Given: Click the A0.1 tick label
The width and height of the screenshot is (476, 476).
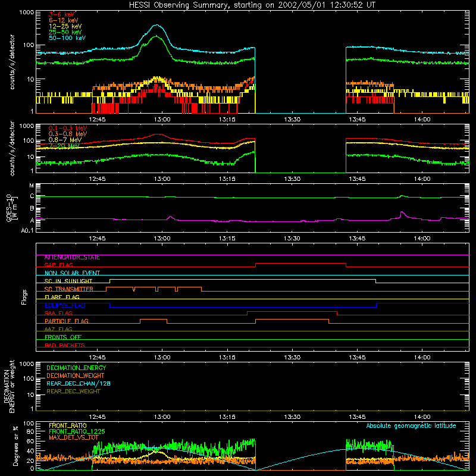Looking at the screenshot, I should click(x=27, y=231).
